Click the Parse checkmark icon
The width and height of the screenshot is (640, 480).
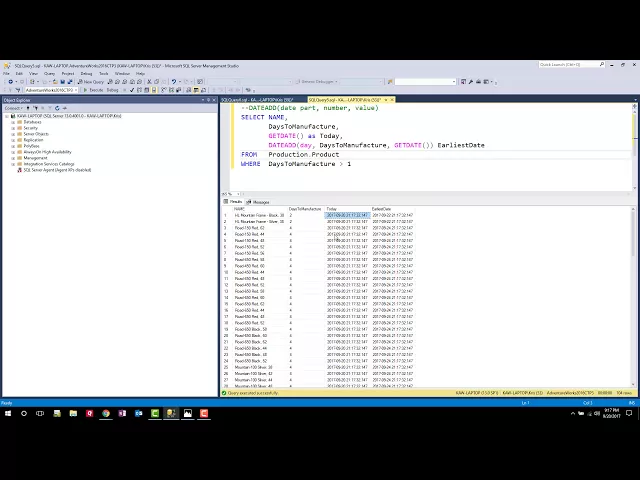click(x=132, y=90)
